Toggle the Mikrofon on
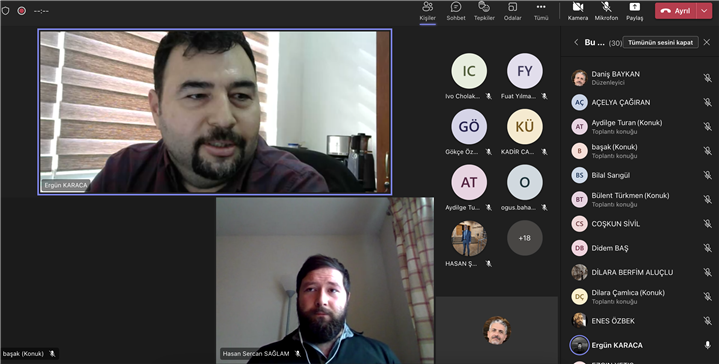719x364 pixels. pos(606,11)
